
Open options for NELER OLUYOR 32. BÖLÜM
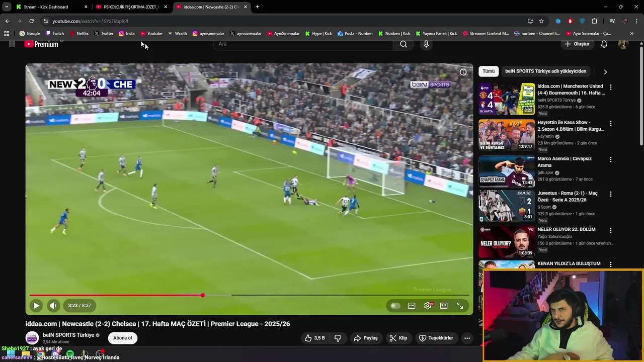[611, 230]
